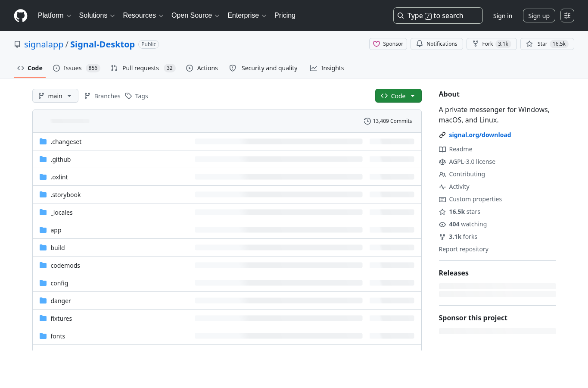
Task: Switch to the Actions tab
Action: coord(202,68)
